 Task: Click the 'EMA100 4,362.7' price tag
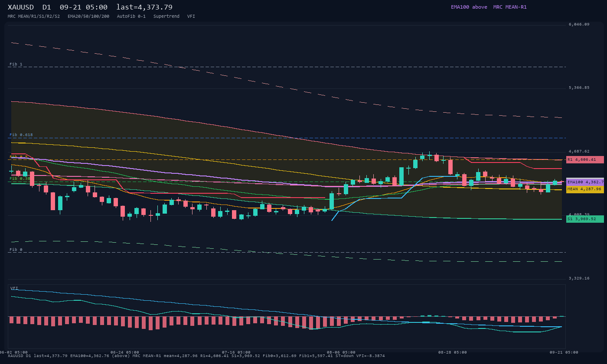point(585,182)
